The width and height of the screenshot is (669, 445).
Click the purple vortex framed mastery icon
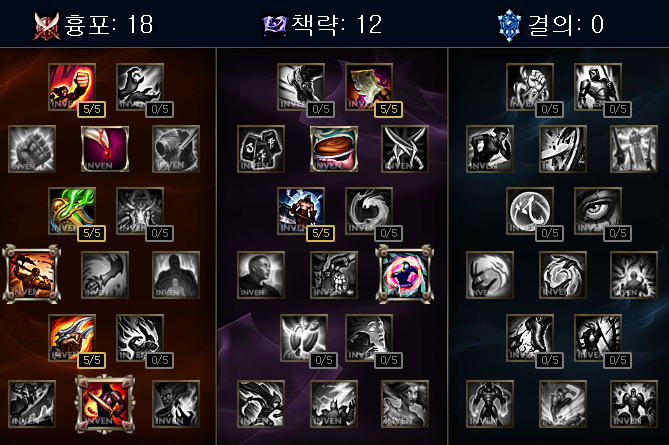pyautogui.click(x=404, y=274)
